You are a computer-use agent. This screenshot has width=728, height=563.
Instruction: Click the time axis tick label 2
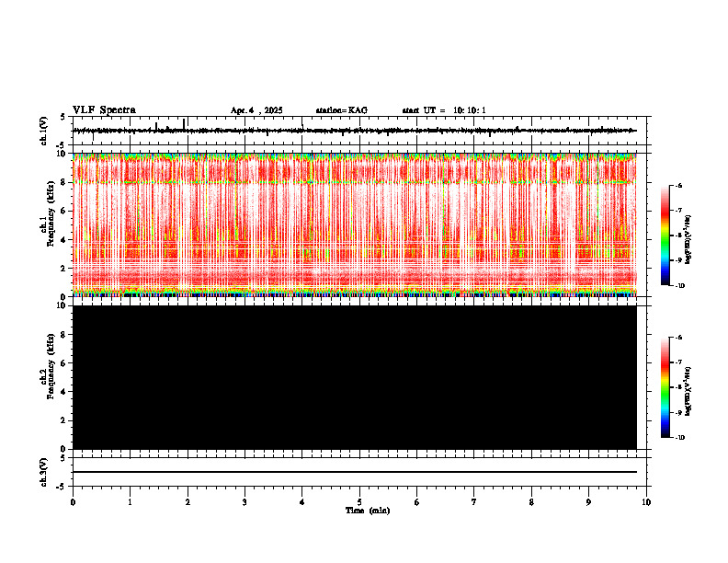tap(188, 502)
